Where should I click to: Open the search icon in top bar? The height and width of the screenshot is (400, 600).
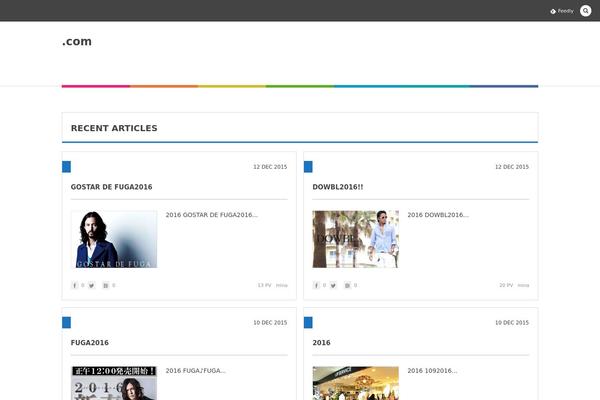585,11
